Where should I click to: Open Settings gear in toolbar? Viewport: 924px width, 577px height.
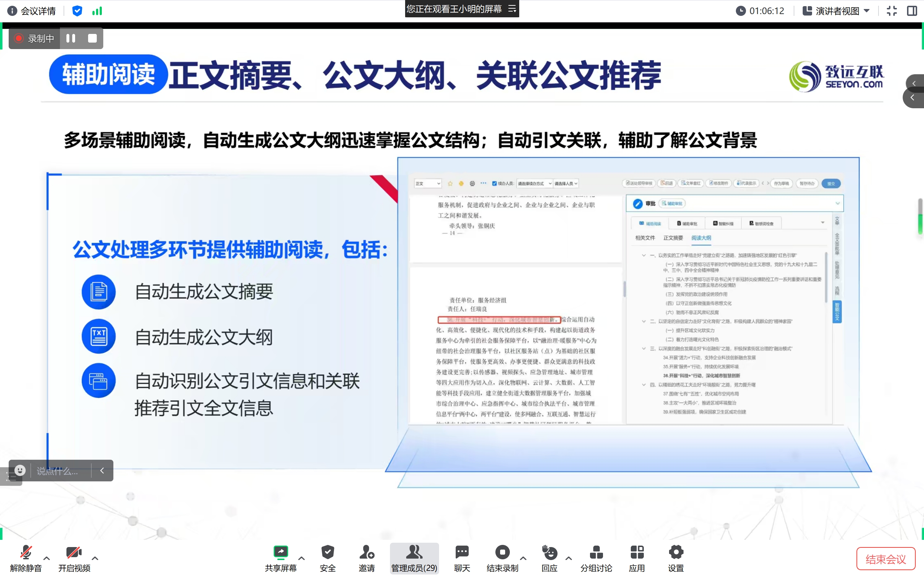(676, 552)
